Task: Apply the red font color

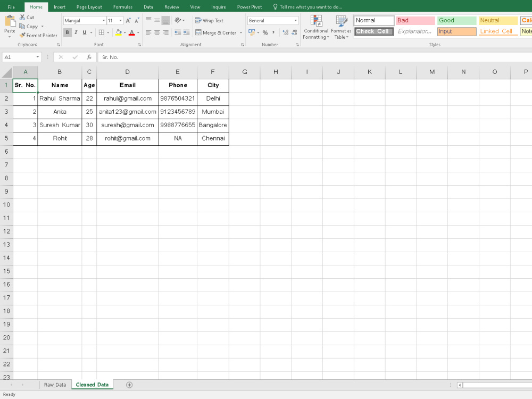Action: pyautogui.click(x=132, y=32)
